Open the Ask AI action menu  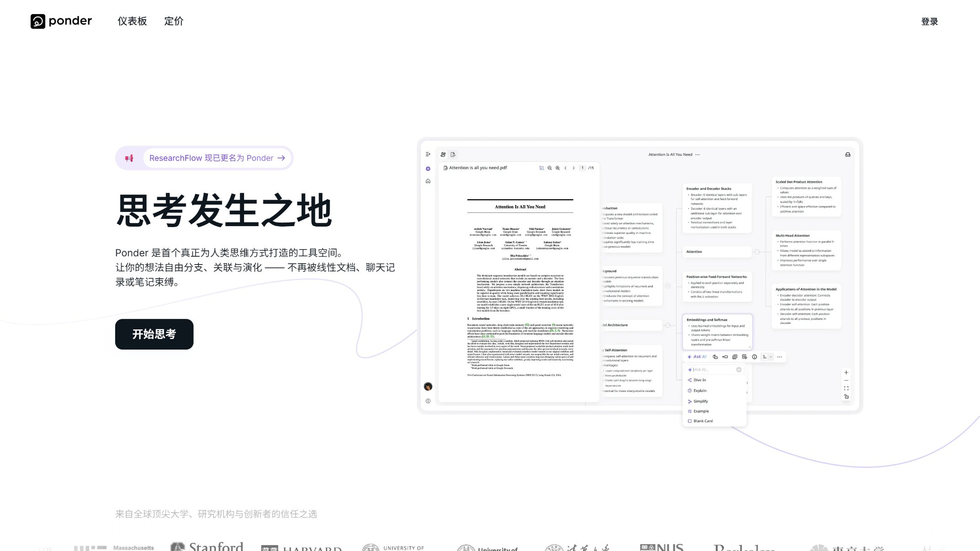(697, 357)
